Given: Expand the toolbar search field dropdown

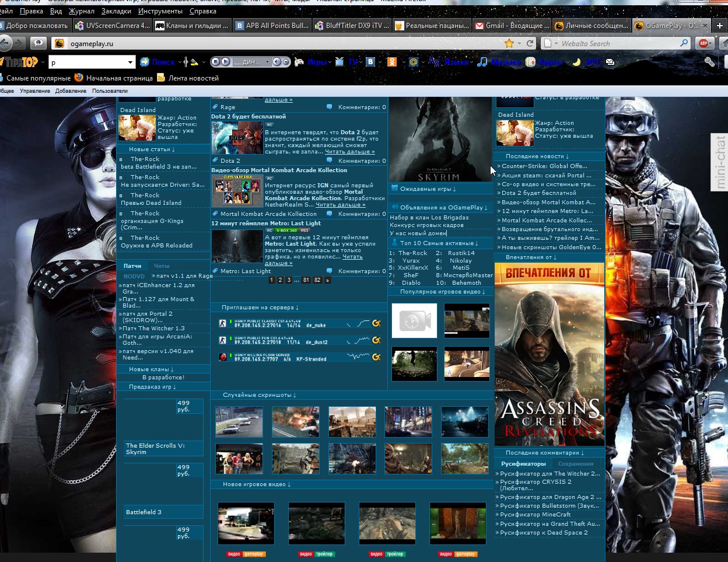Looking at the screenshot, I should pyautogui.click(x=131, y=62).
